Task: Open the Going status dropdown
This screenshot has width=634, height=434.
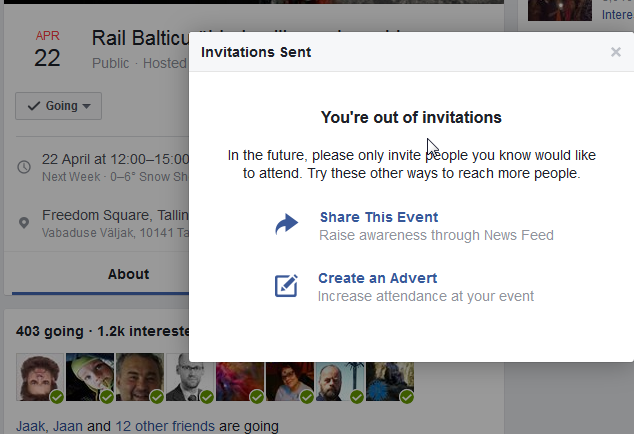Action: tap(58, 106)
